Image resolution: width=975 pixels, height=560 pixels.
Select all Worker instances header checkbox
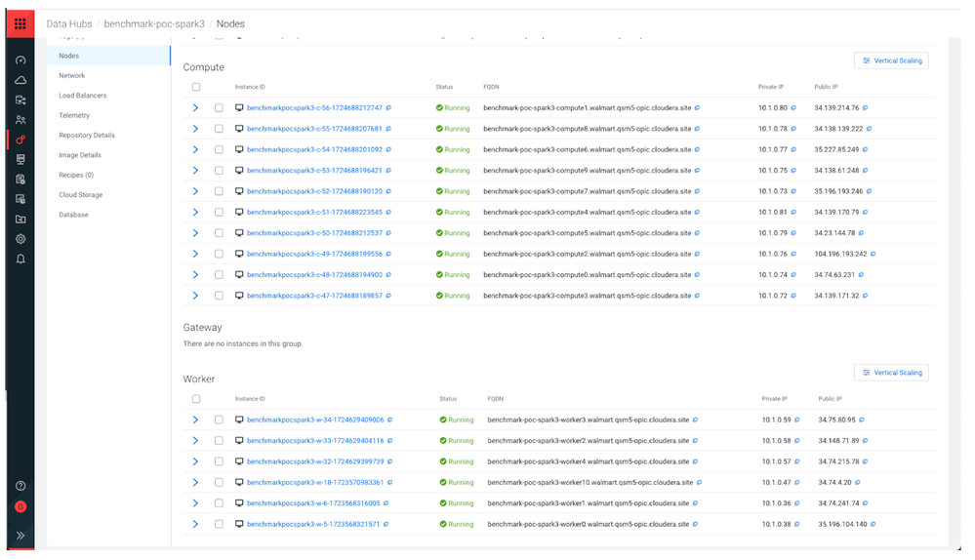point(196,399)
